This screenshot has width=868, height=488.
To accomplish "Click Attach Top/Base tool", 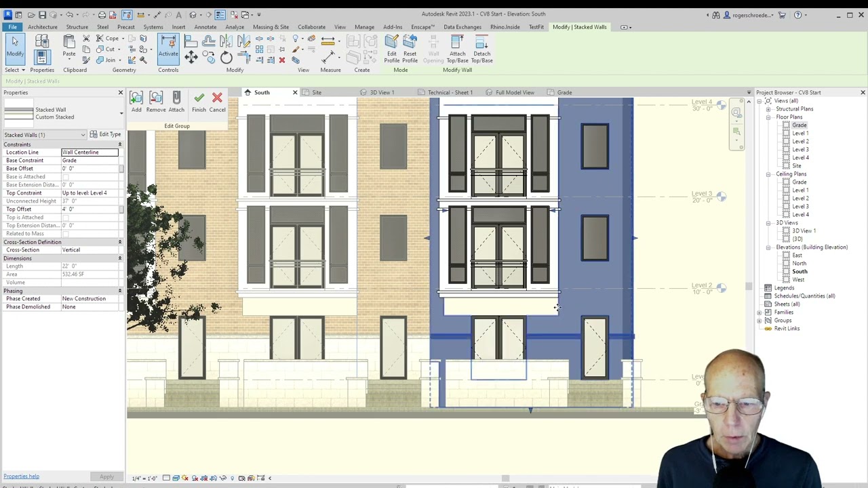I will (458, 49).
